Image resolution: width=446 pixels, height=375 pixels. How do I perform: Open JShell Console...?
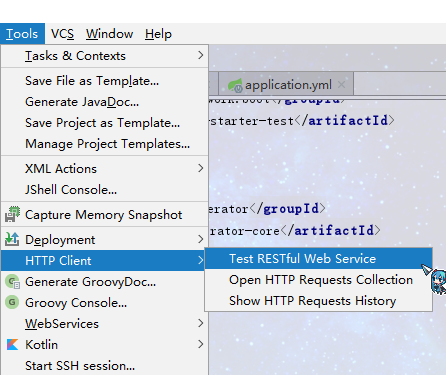(105, 190)
